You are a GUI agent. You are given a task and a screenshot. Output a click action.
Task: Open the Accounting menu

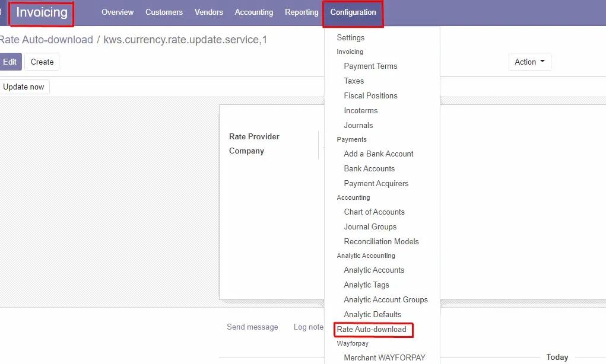click(x=253, y=12)
